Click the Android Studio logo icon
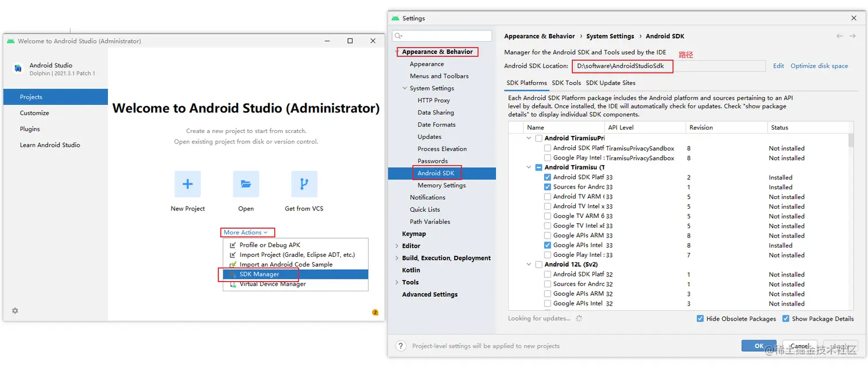Image resolution: width=868 pixels, height=367 pixels. click(18, 68)
